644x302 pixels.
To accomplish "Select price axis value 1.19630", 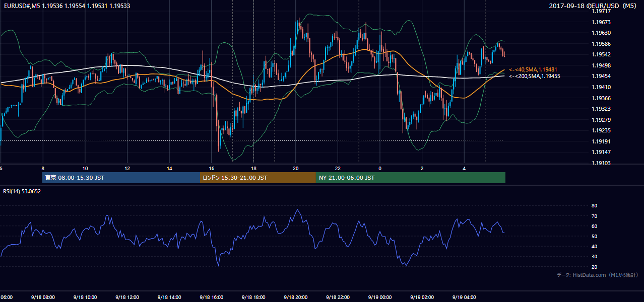I will pyautogui.click(x=601, y=33).
